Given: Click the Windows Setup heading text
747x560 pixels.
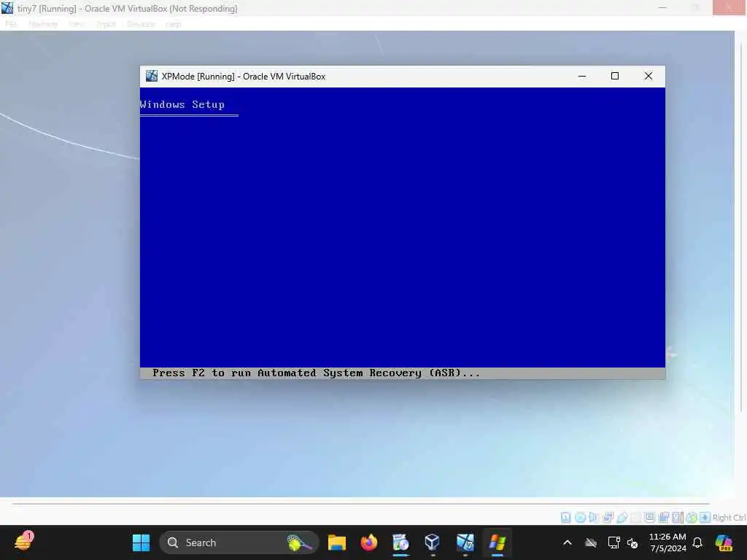Looking at the screenshot, I should pos(182,104).
